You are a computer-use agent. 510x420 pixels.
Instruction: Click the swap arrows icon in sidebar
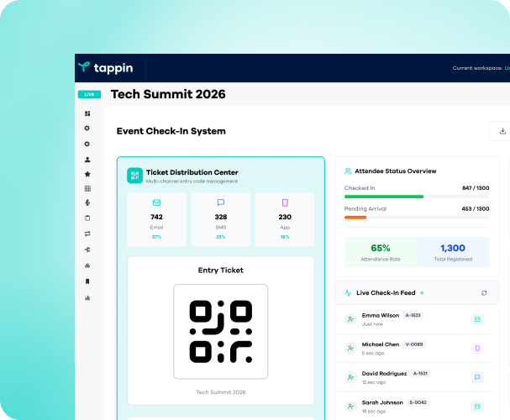coord(87,234)
